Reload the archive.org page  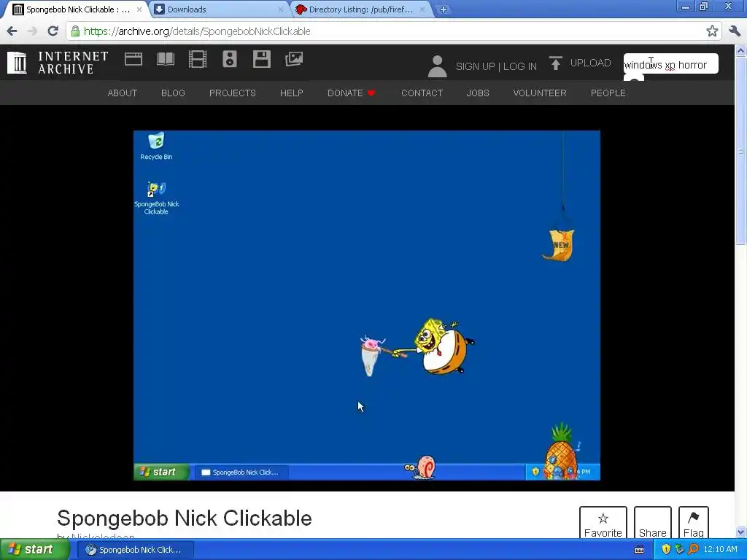(53, 31)
